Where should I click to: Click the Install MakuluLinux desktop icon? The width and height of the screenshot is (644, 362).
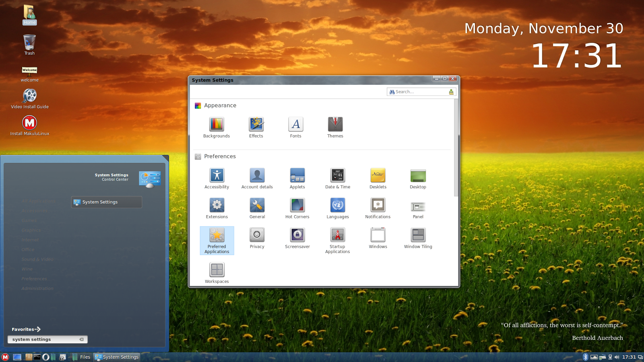pyautogui.click(x=29, y=125)
